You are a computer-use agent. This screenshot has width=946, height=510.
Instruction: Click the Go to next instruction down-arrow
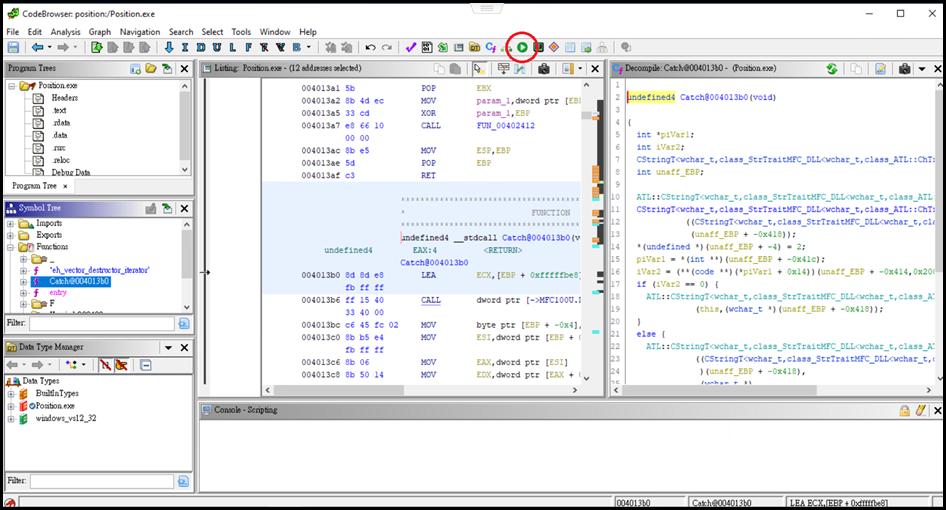click(169, 47)
